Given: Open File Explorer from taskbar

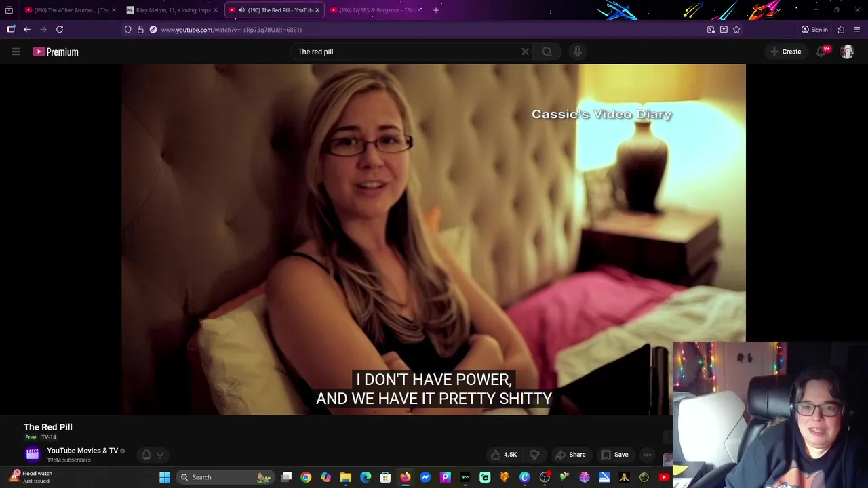Looking at the screenshot, I should [x=346, y=477].
